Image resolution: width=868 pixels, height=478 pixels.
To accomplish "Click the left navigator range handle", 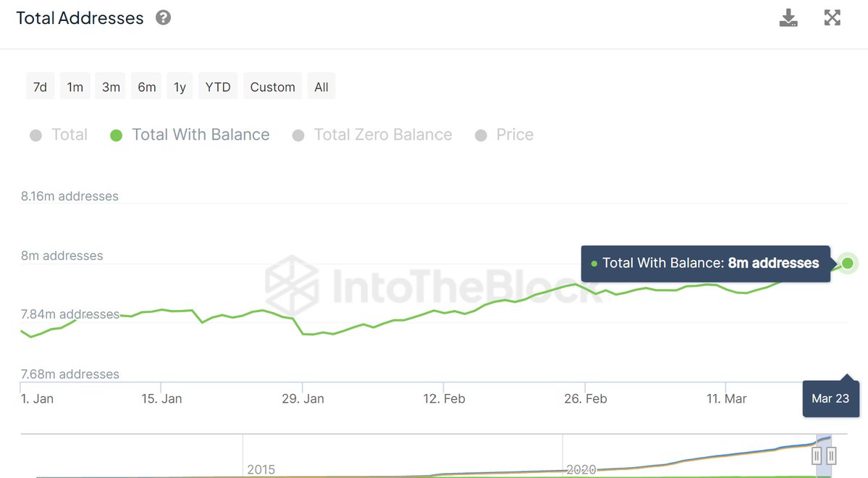I will 817,456.
